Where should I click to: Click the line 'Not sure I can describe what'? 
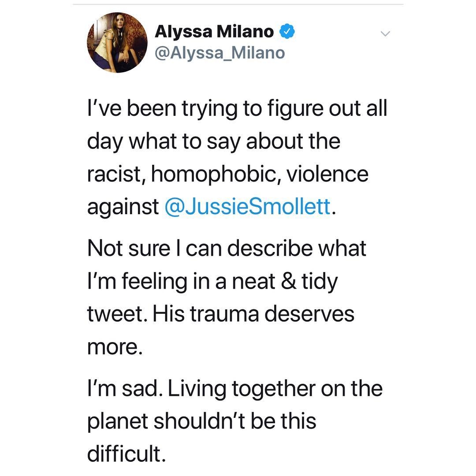pyautogui.click(x=227, y=248)
